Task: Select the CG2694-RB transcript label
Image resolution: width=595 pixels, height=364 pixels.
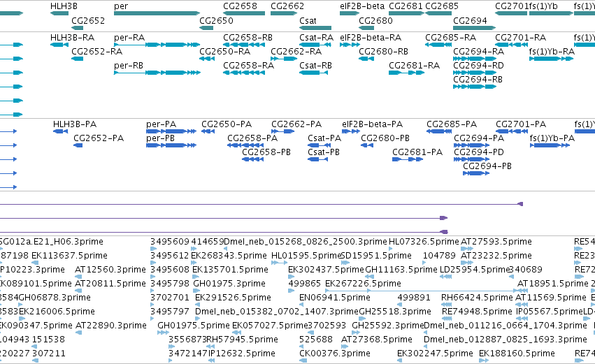Action: 478,80
